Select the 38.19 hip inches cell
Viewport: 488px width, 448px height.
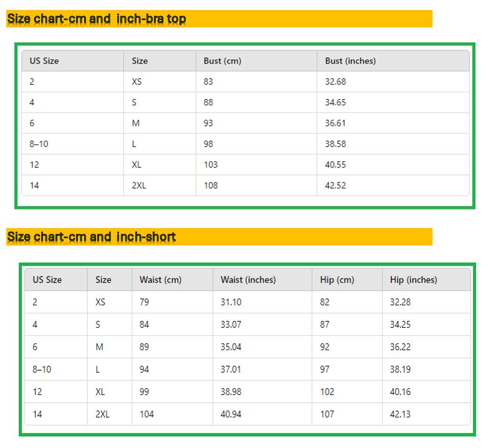[x=400, y=369]
